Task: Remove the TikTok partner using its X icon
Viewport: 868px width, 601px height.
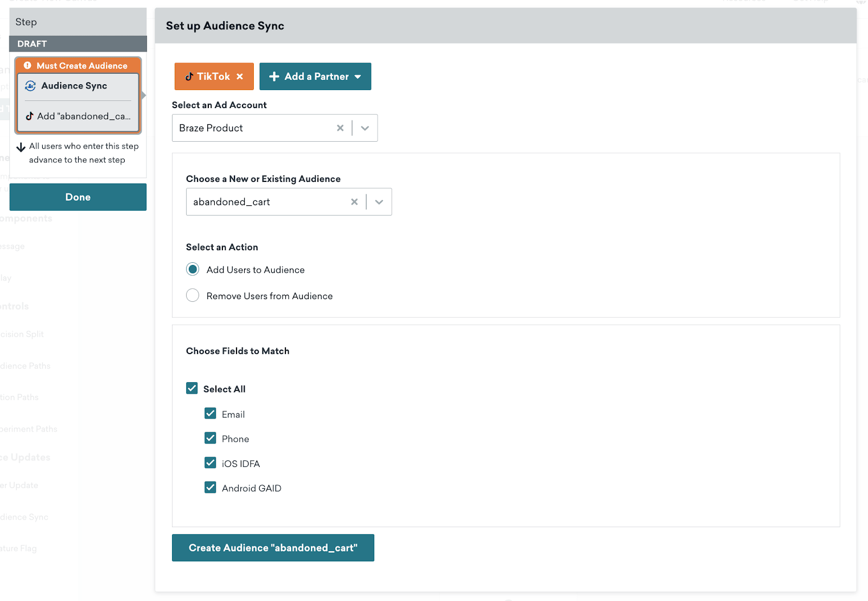Action: (240, 77)
